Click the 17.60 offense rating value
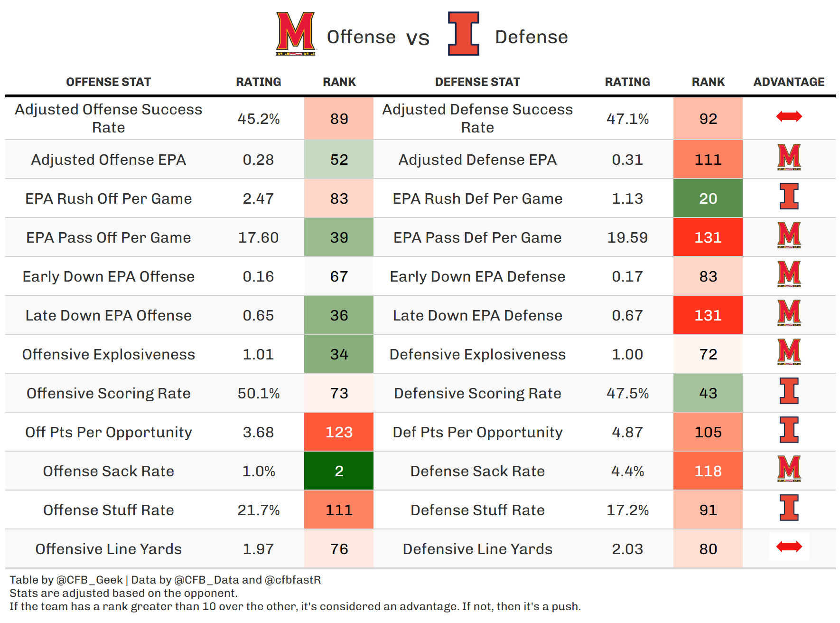Image resolution: width=840 pixels, height=623 pixels. [258, 237]
